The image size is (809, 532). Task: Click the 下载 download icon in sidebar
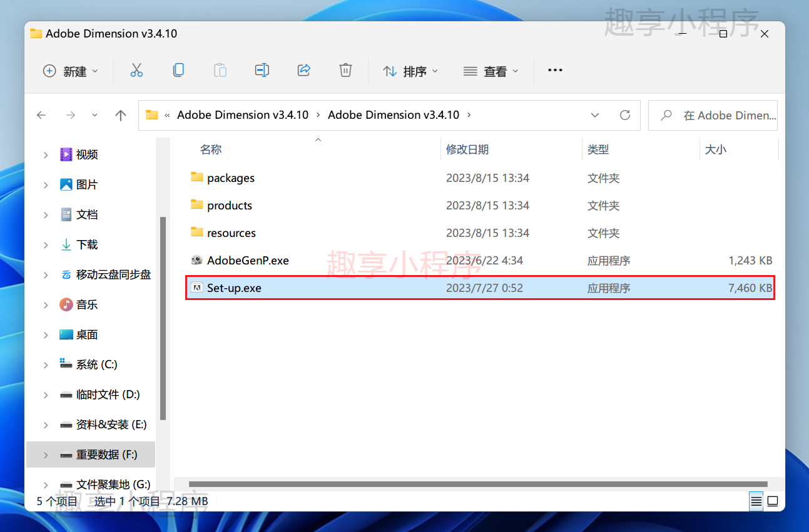(x=66, y=244)
